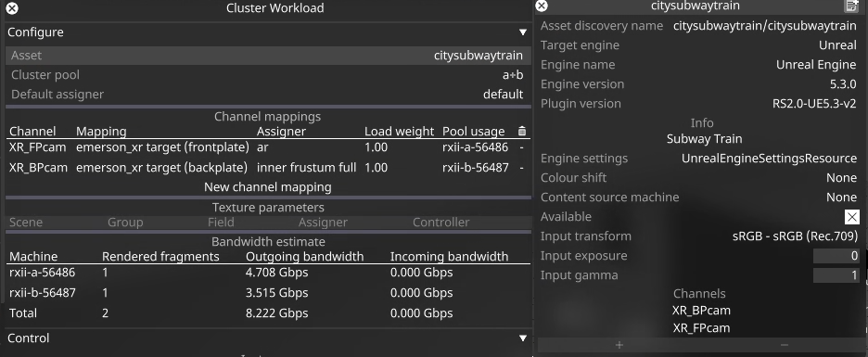The width and height of the screenshot is (868, 357).
Task: Open the notes icon in citysubwaytrain header
Action: 850,6
